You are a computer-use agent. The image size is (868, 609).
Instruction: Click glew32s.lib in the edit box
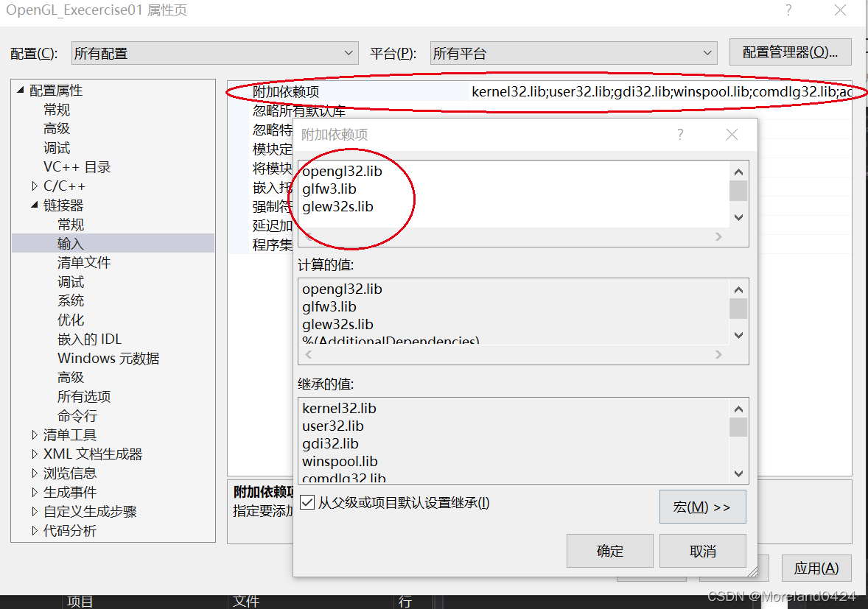pos(337,206)
